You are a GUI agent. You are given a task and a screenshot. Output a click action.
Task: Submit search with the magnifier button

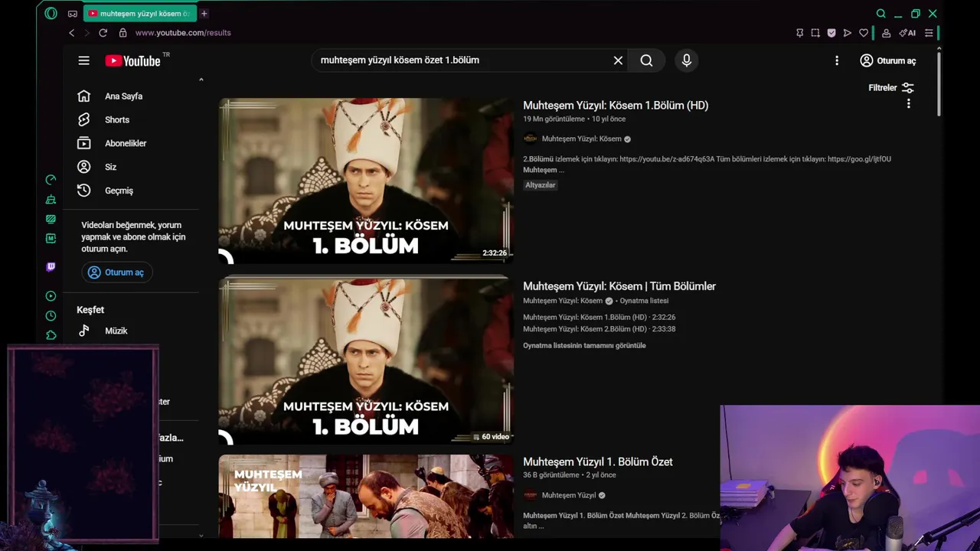(646, 60)
